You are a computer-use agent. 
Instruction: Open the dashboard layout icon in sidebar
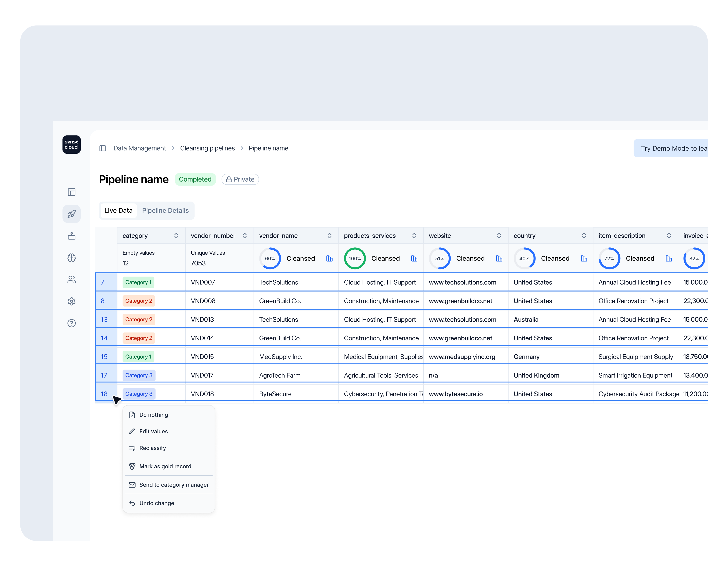tap(71, 192)
